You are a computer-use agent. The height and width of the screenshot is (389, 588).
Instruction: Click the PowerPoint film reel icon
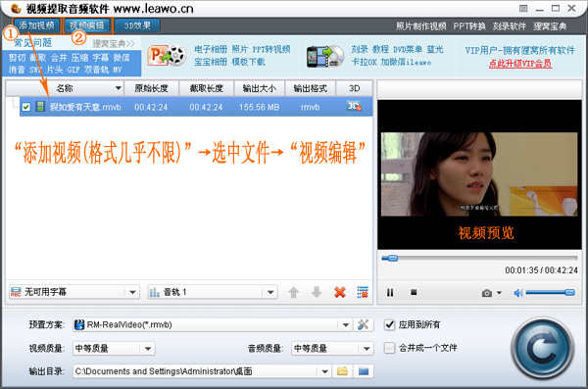(167, 56)
